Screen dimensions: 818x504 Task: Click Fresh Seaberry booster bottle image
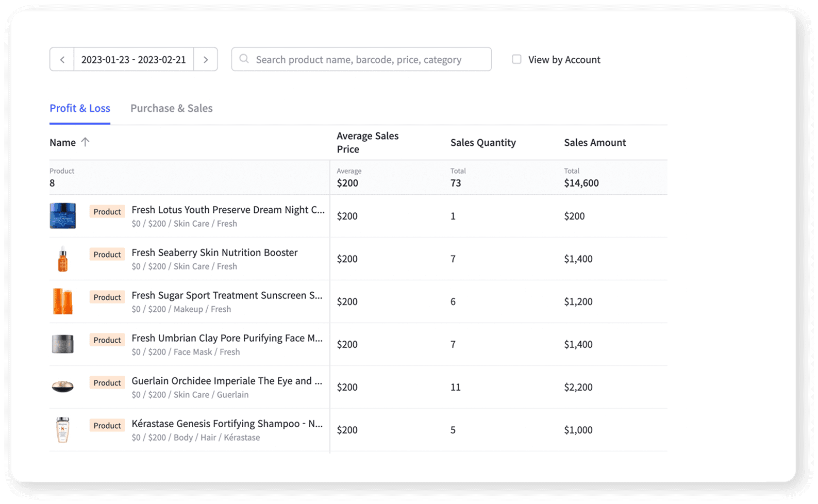click(x=63, y=259)
